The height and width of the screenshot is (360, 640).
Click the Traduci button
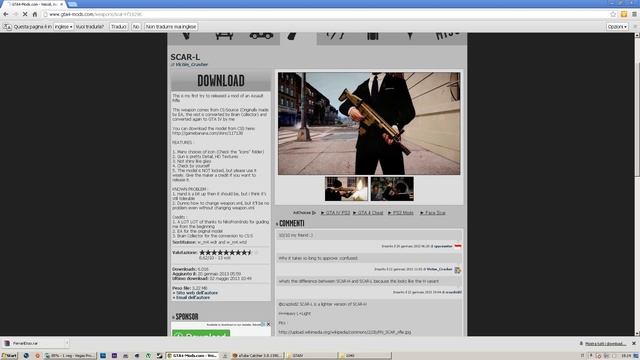(x=119, y=27)
